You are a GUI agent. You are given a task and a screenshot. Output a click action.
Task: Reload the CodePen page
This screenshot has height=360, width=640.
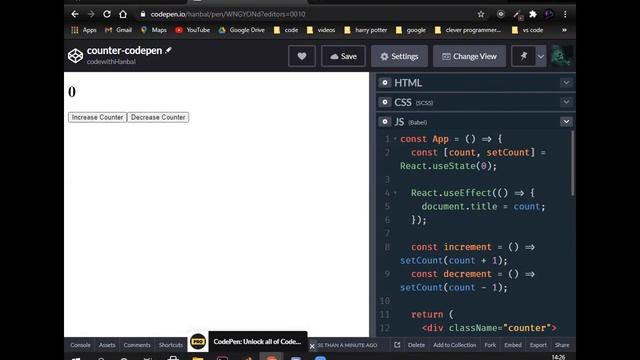click(x=107, y=14)
